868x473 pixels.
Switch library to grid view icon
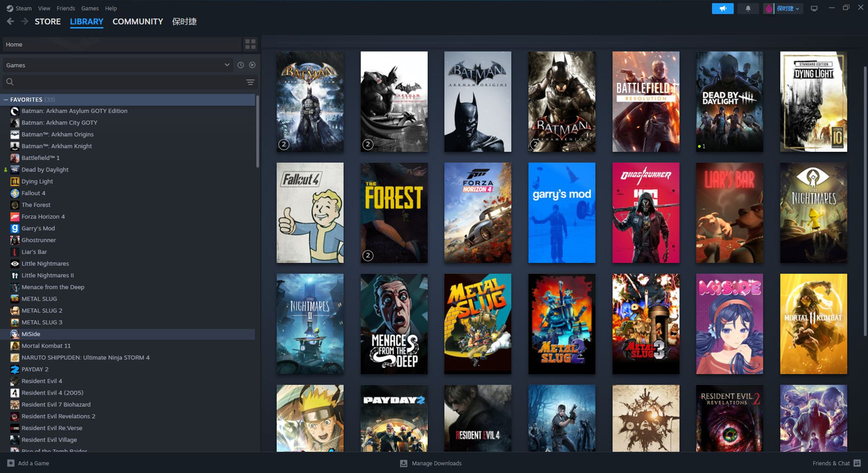click(250, 44)
